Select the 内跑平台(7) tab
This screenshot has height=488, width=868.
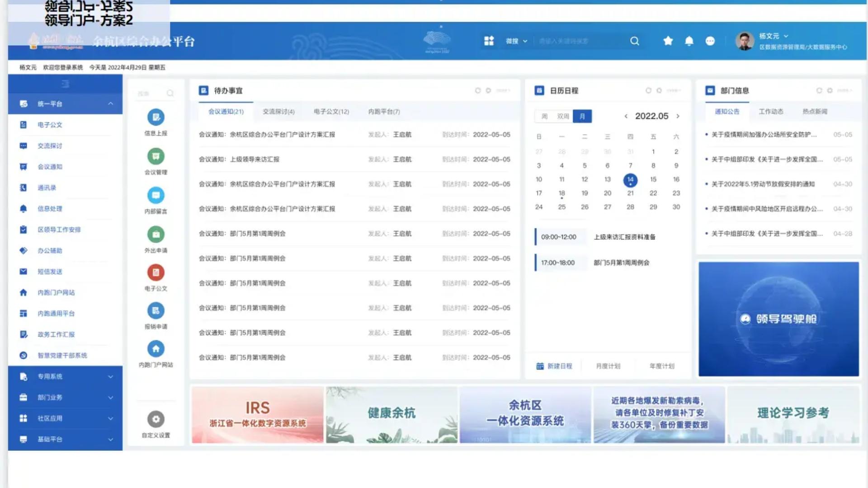(384, 112)
